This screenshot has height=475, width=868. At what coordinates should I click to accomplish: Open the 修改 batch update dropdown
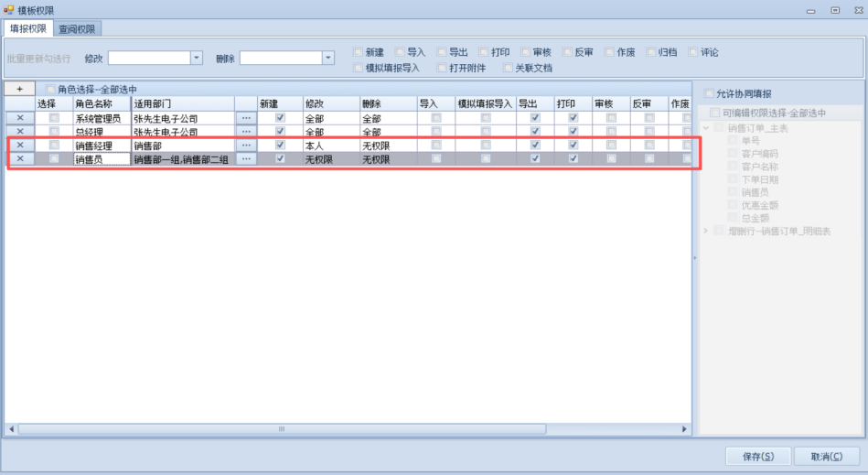coord(196,58)
